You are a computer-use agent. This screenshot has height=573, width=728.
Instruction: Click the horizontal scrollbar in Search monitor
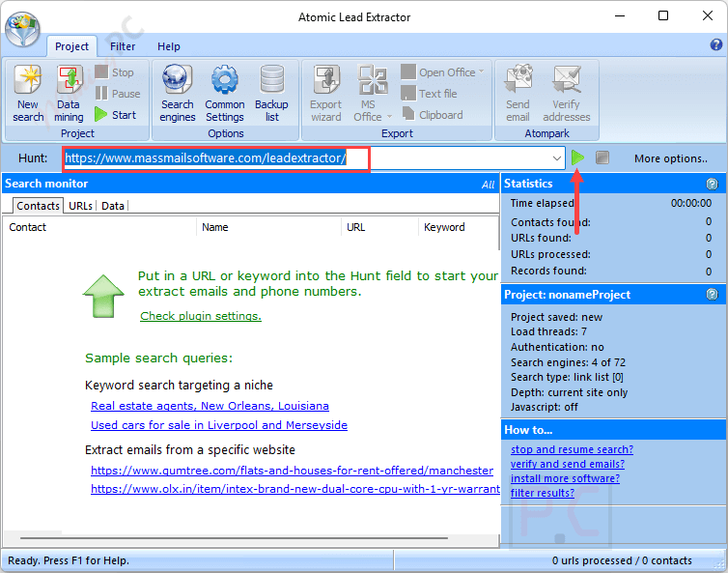pyautogui.click(x=234, y=538)
